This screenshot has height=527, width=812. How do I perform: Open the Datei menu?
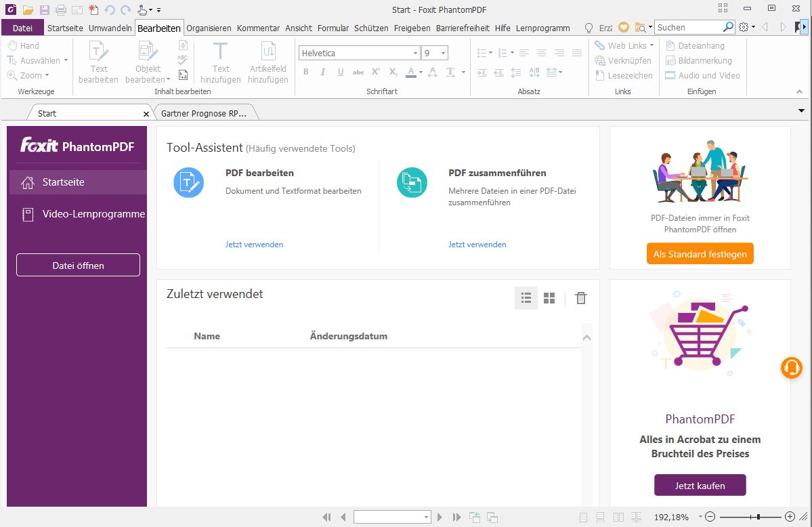click(x=22, y=28)
